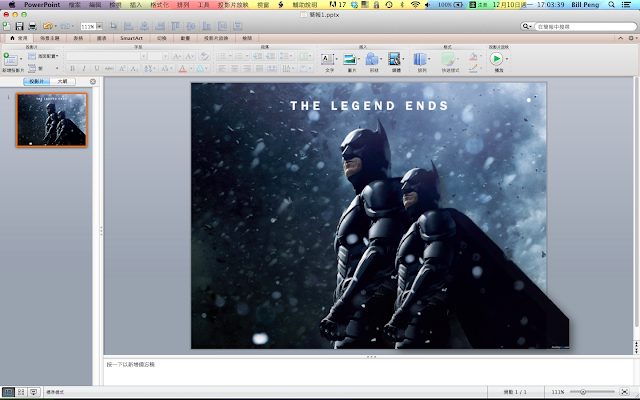
Task: Switch to normal view in status bar
Action: tap(8, 392)
